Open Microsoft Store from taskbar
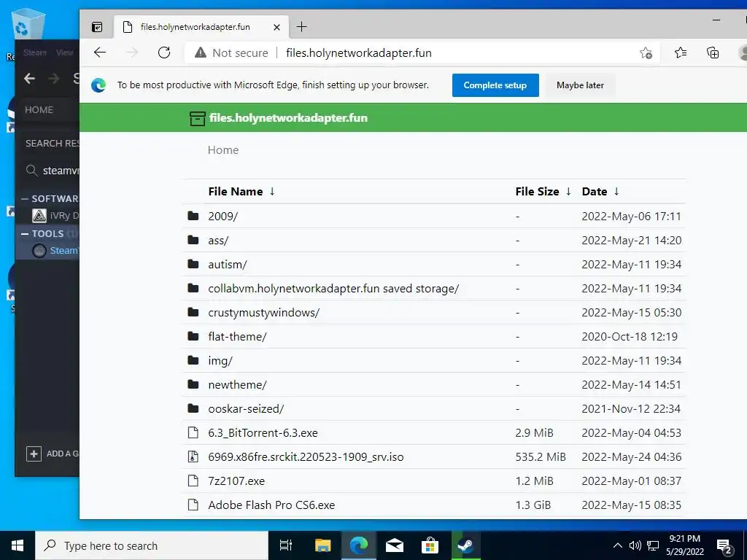This screenshot has width=747, height=560. click(430, 545)
